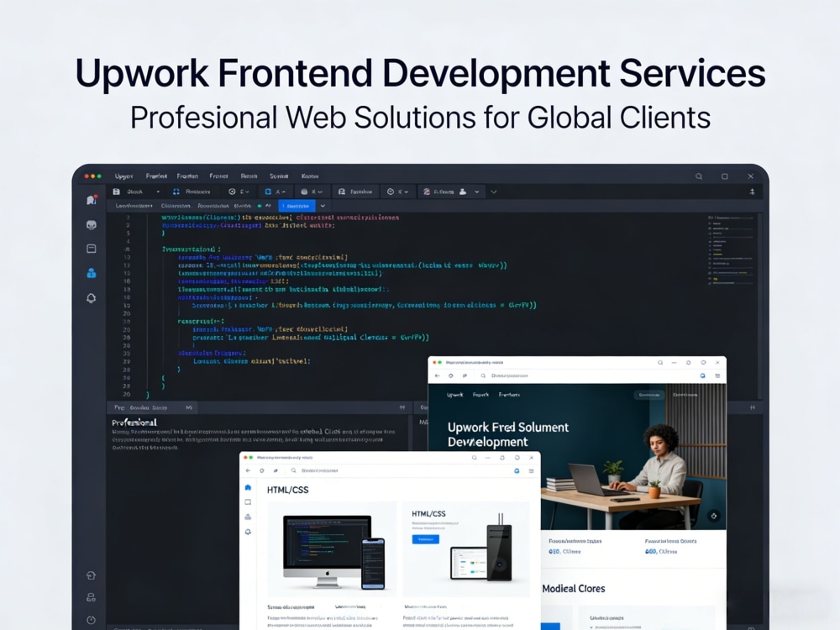This screenshot has width=840, height=630.
Task: Reload the Upwork landing page browser window
Action: [x=450, y=376]
